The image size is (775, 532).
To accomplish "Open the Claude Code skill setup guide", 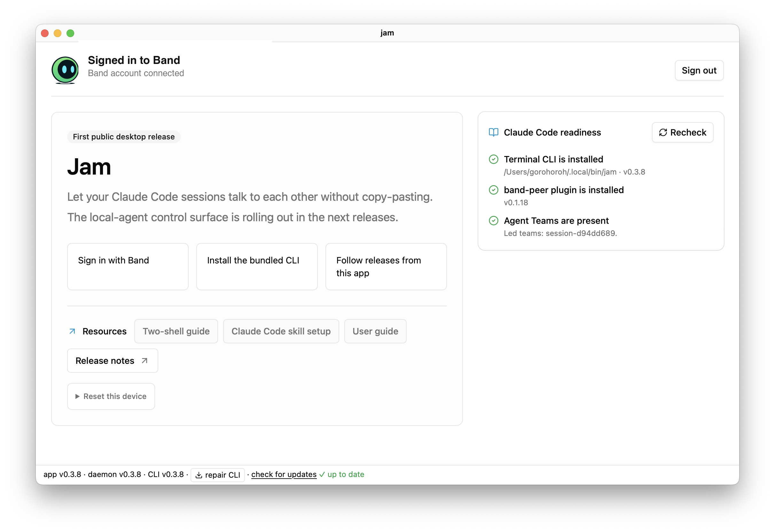I will [281, 331].
